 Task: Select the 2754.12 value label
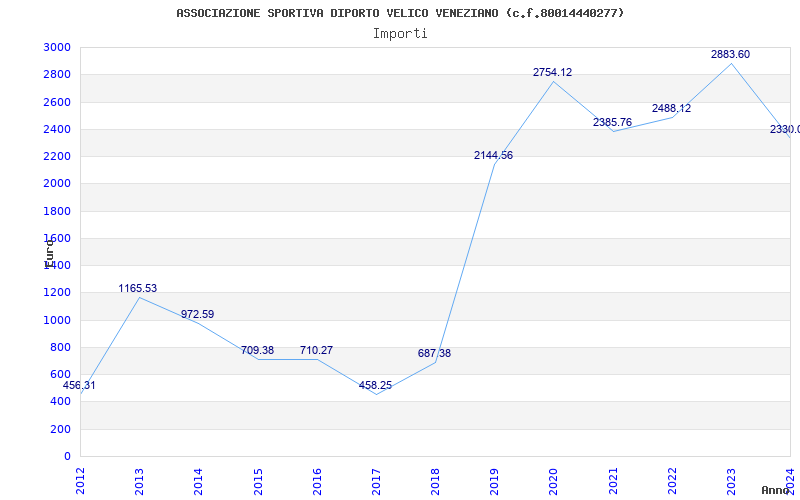click(x=553, y=72)
